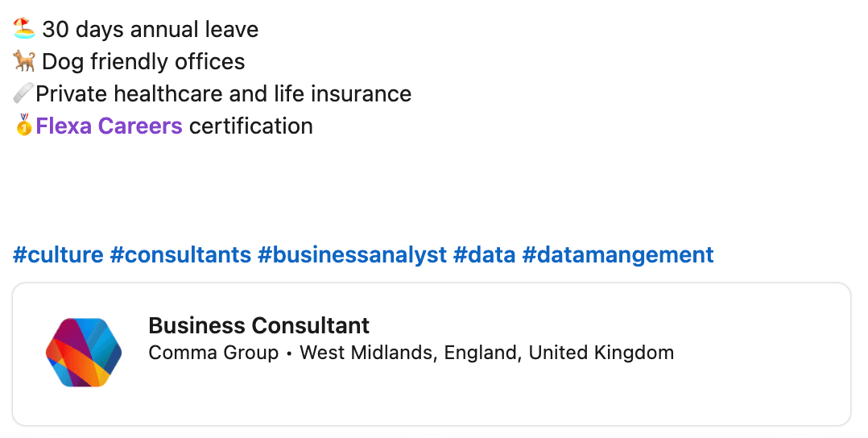This screenshot has width=868, height=438.
Task: Open the Business Consultant job title
Action: [x=259, y=325]
